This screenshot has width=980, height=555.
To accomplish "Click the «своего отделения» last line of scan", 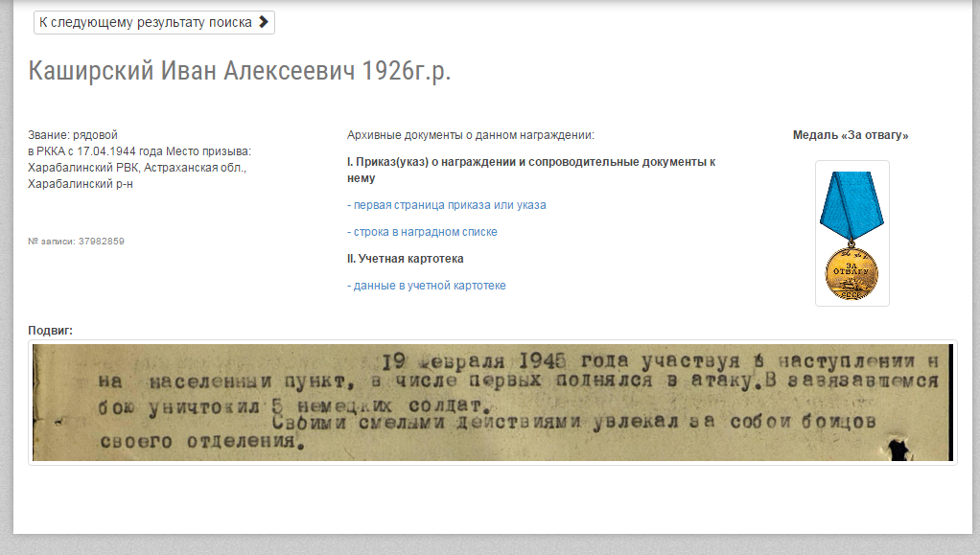I will pos(198,443).
